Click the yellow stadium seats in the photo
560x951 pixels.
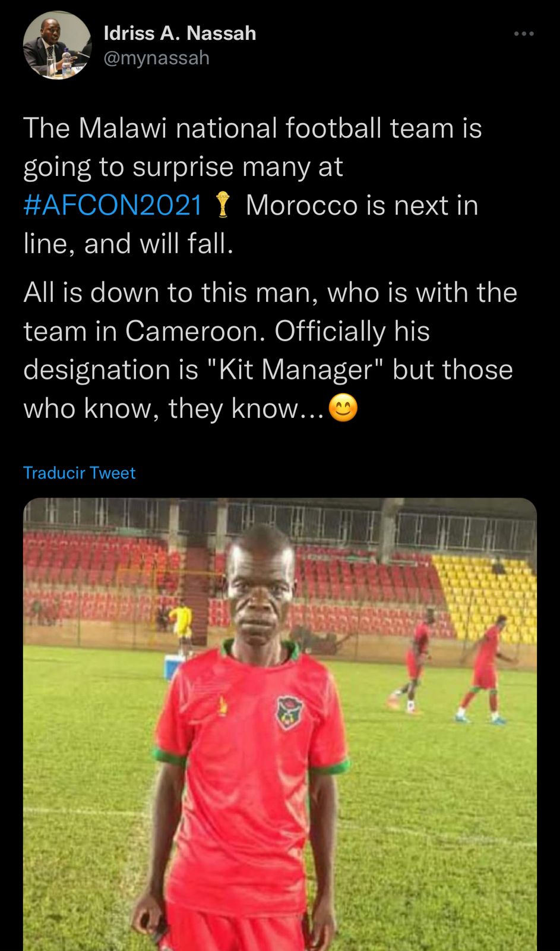pyautogui.click(x=487, y=588)
